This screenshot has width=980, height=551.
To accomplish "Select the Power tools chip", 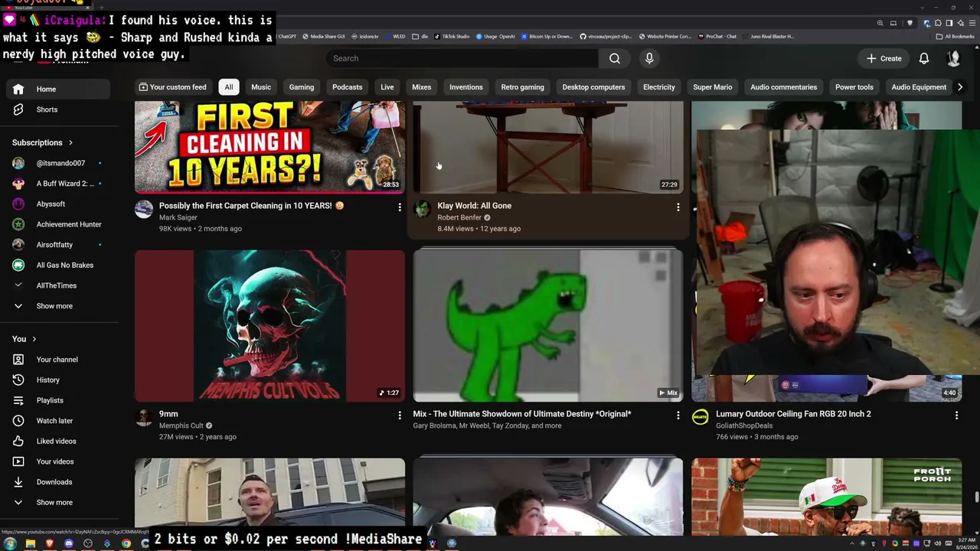I will pos(854,87).
